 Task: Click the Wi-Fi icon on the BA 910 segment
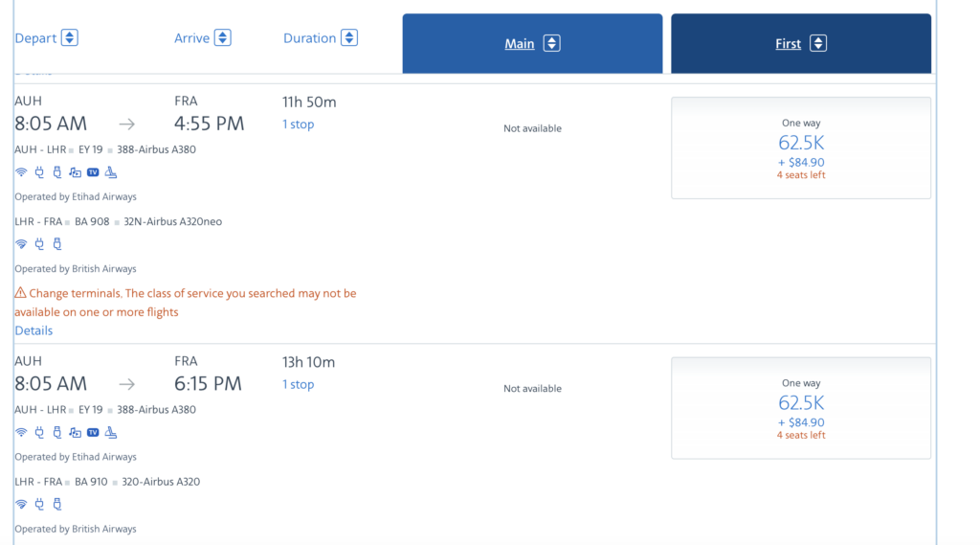(21, 504)
